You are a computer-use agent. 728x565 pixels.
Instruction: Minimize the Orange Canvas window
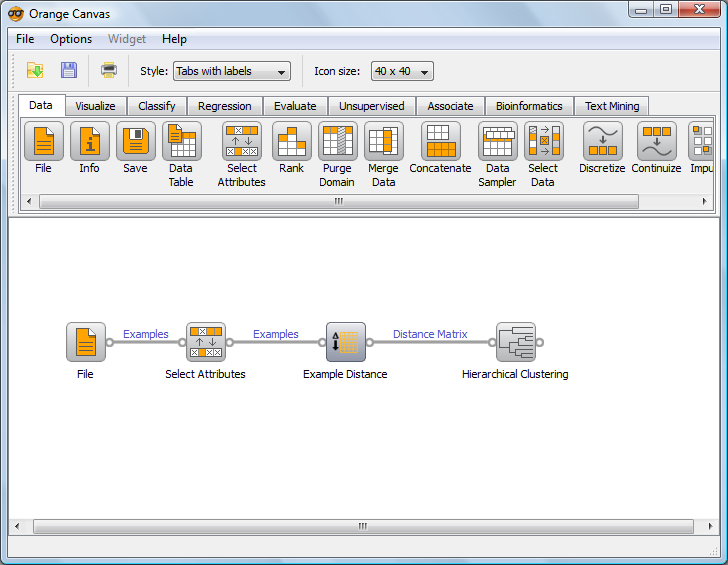pos(641,9)
